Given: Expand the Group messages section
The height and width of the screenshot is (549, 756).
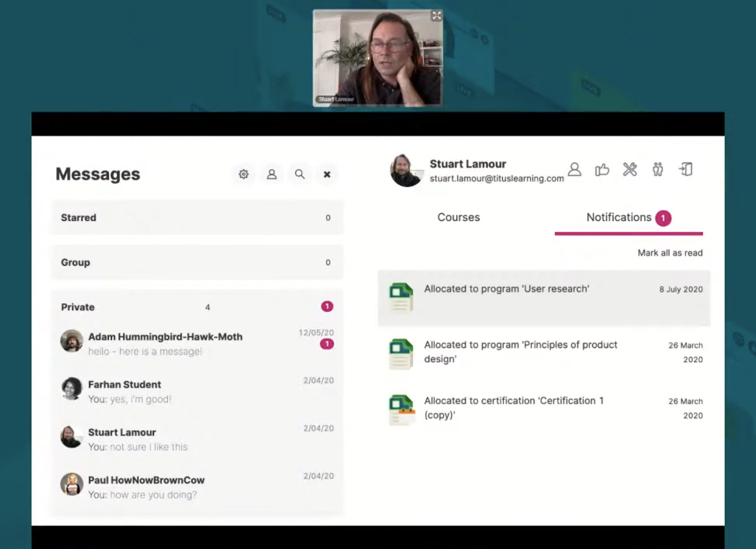Looking at the screenshot, I should tap(197, 262).
